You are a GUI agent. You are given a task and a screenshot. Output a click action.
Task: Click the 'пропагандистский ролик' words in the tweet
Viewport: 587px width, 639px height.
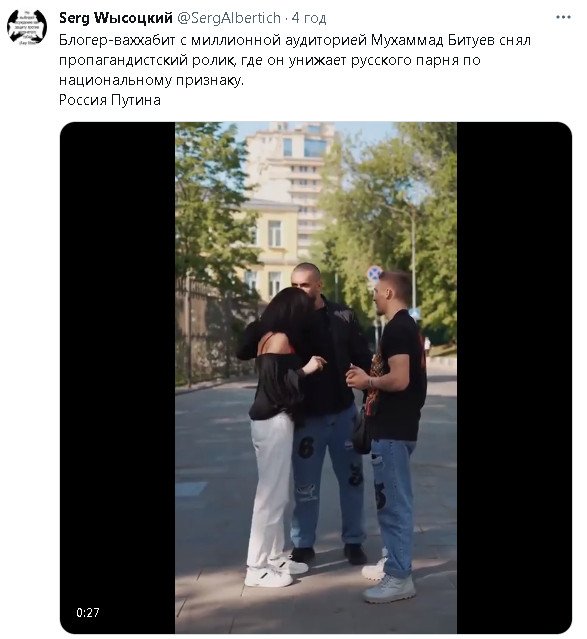pos(148,60)
